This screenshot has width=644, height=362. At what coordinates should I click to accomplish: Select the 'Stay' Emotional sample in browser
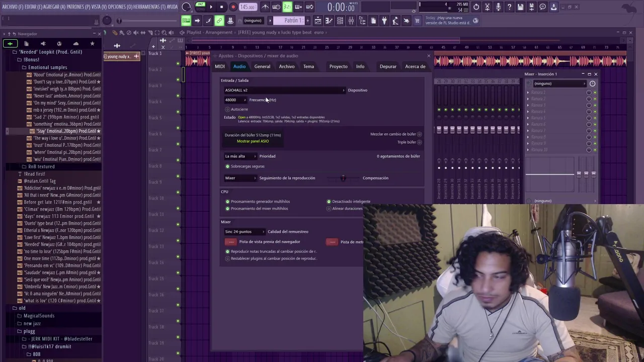[x=64, y=131]
